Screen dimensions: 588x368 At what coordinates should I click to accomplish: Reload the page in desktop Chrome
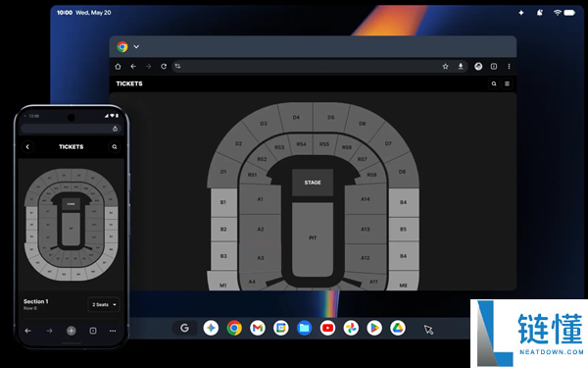click(x=164, y=67)
